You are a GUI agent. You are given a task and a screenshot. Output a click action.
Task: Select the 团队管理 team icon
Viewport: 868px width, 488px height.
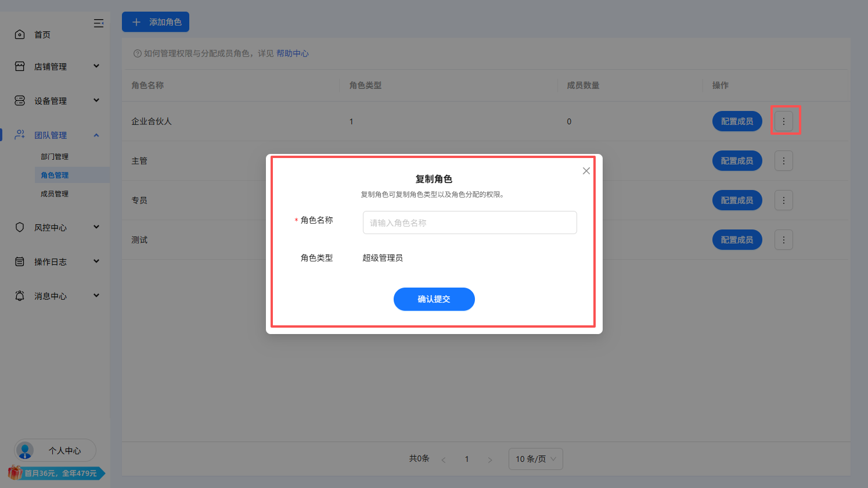click(19, 135)
